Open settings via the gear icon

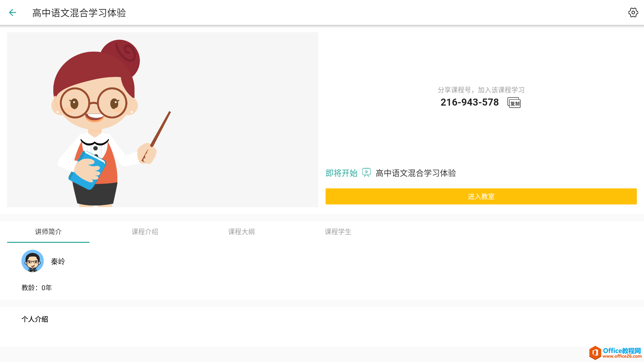(x=633, y=13)
